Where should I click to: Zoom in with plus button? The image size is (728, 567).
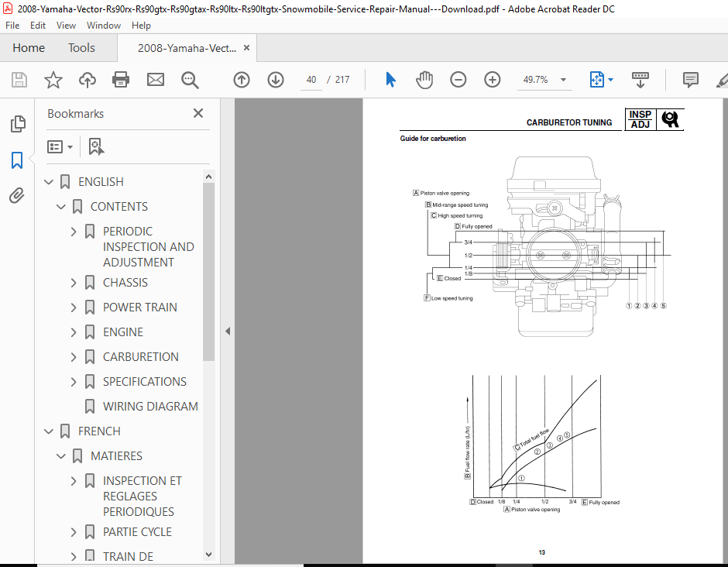click(492, 80)
